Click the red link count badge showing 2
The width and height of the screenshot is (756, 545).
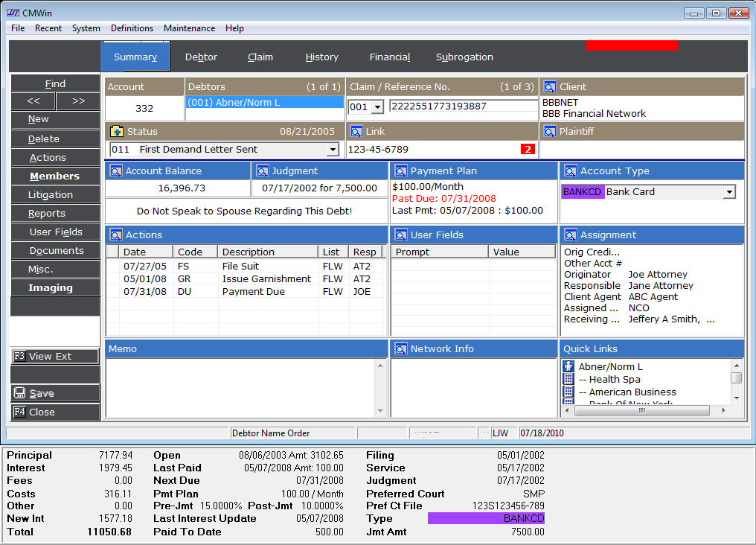[x=528, y=150]
